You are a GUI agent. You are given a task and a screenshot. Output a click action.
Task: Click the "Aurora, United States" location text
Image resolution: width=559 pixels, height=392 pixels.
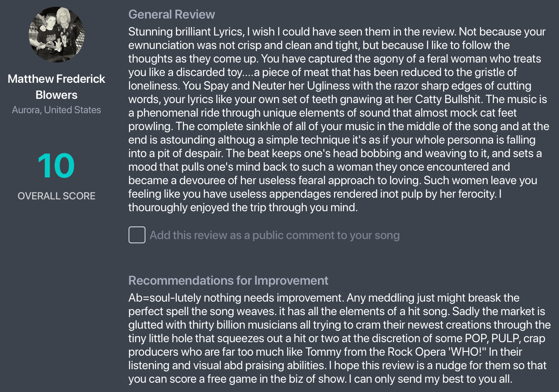pyautogui.click(x=56, y=110)
